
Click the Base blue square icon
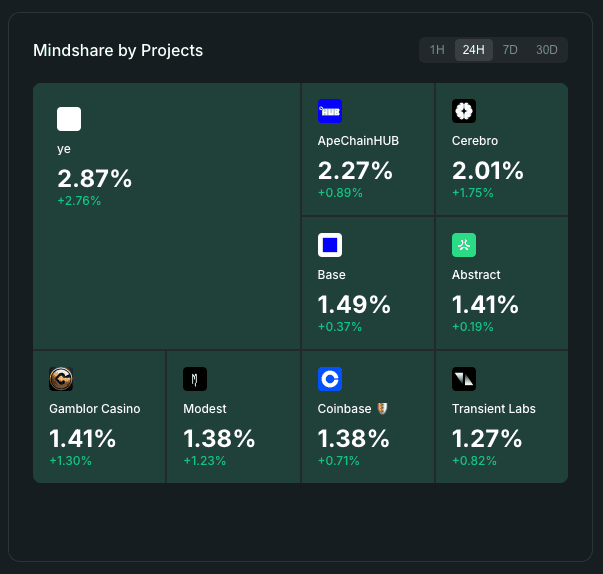pyautogui.click(x=330, y=245)
